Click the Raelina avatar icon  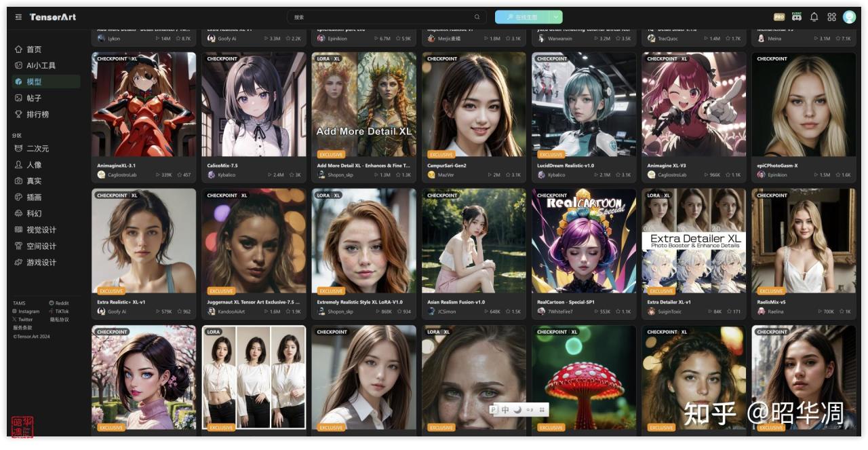761,312
